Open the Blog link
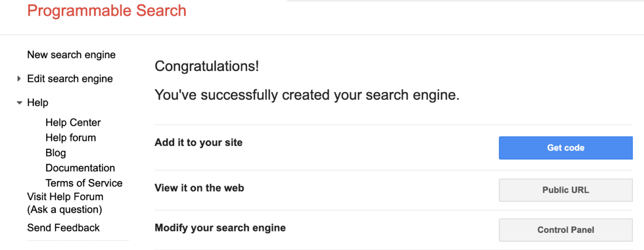Image resolution: width=644 pixels, height=250 pixels. [x=56, y=153]
